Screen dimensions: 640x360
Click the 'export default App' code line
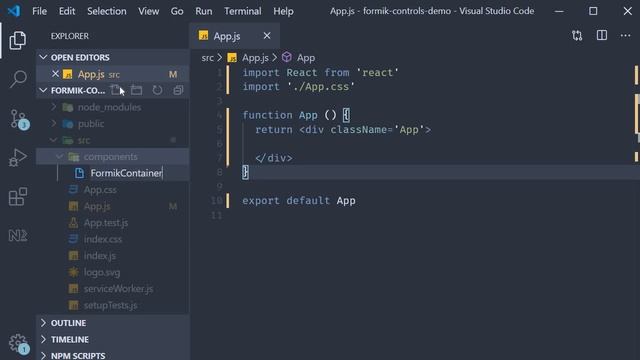pos(299,200)
